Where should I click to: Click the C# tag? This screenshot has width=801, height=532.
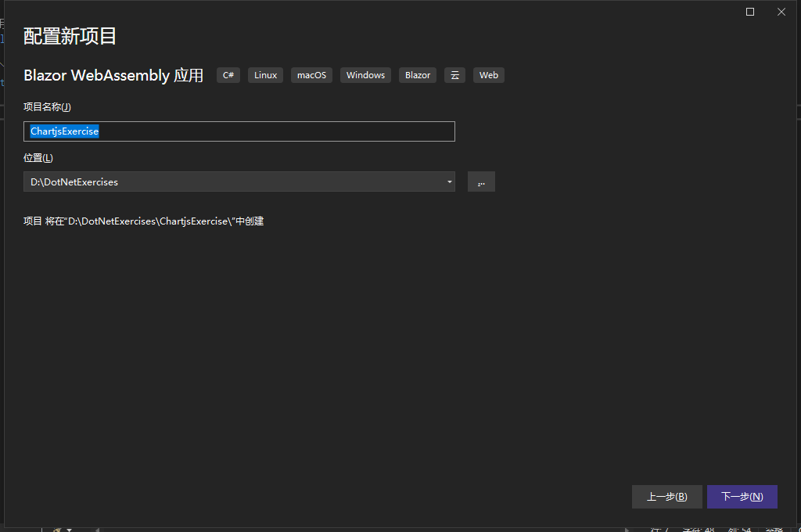pos(228,75)
